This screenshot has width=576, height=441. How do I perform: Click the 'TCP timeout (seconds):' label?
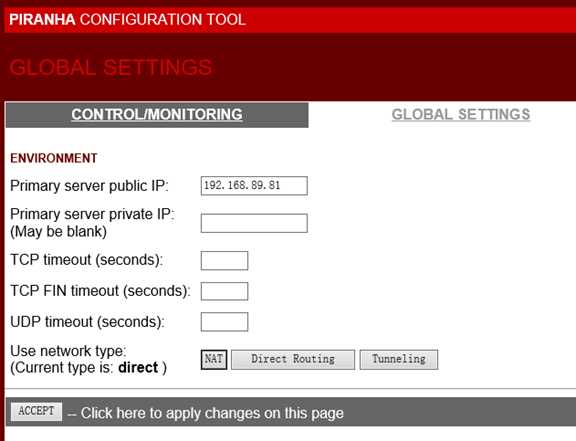pos(86,260)
